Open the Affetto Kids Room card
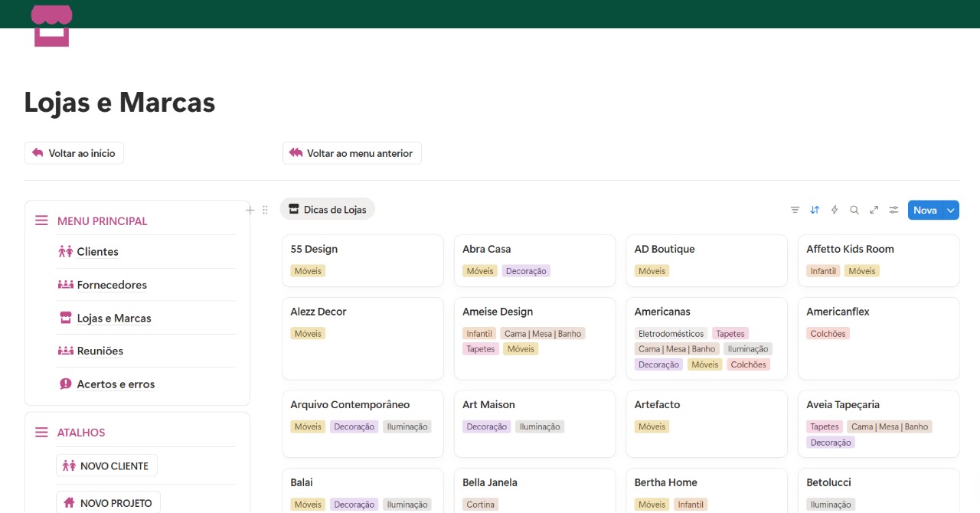Viewport: 980px width, 513px height. pyautogui.click(x=879, y=260)
